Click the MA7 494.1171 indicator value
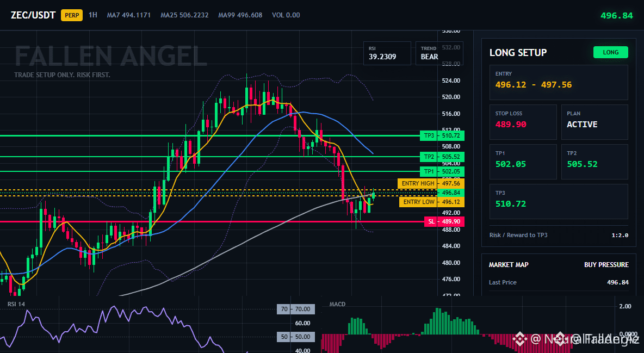 128,15
